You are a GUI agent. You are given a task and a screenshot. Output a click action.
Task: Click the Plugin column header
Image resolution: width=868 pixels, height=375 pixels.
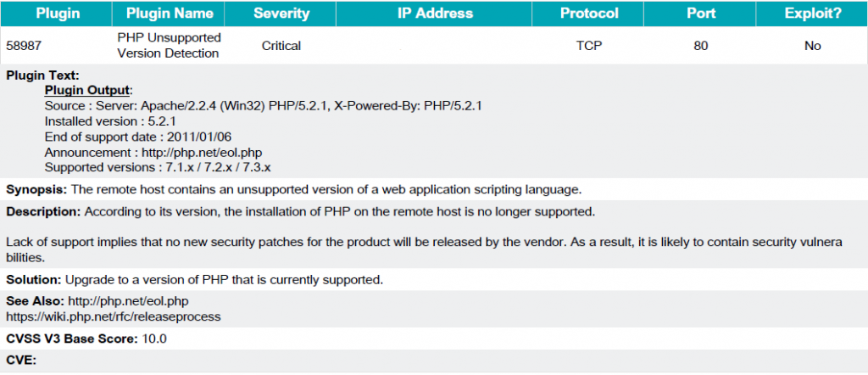tap(57, 14)
